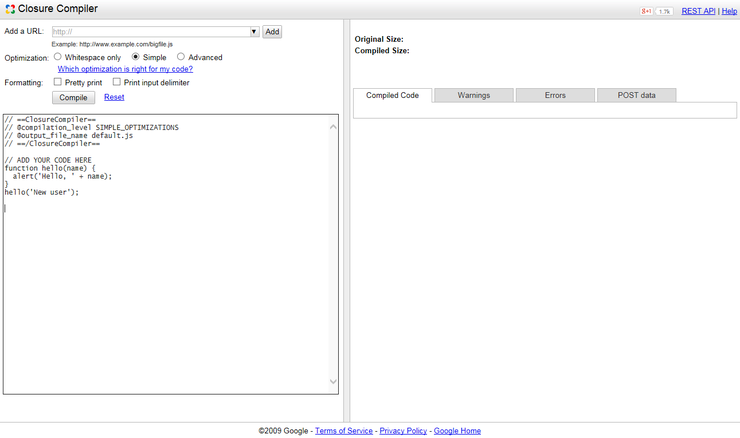Screen dimensions: 740x438
Task: Click the Google +1 button
Action: tap(647, 11)
